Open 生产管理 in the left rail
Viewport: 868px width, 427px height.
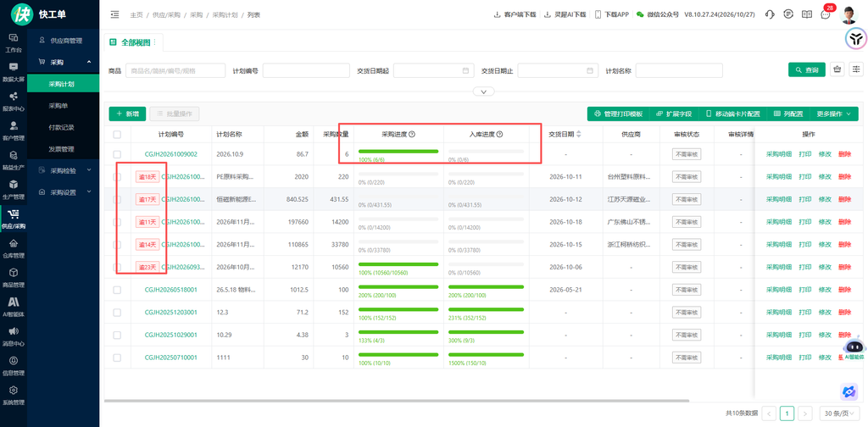click(14, 189)
